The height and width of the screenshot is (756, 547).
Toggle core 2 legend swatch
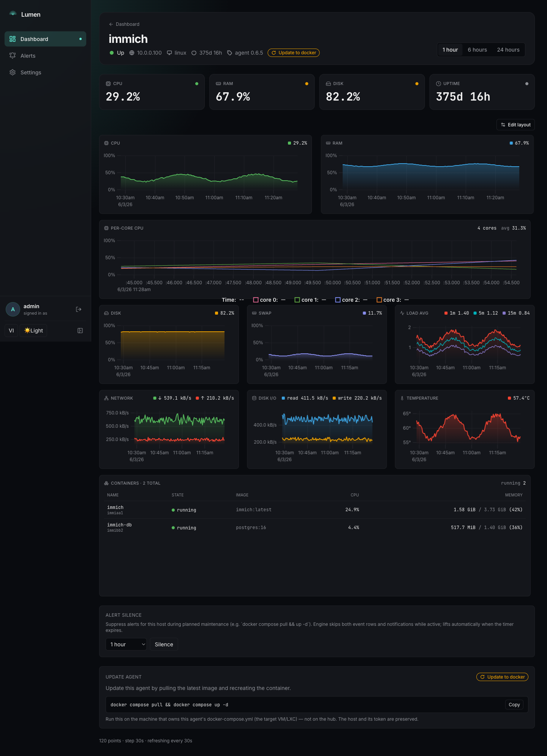coord(338,300)
